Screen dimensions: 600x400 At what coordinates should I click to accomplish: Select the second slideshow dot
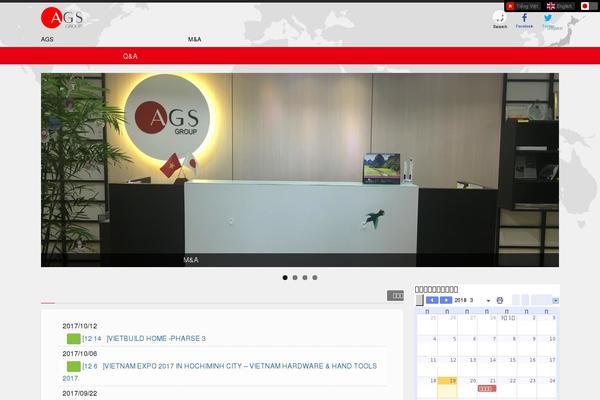pos(295,278)
